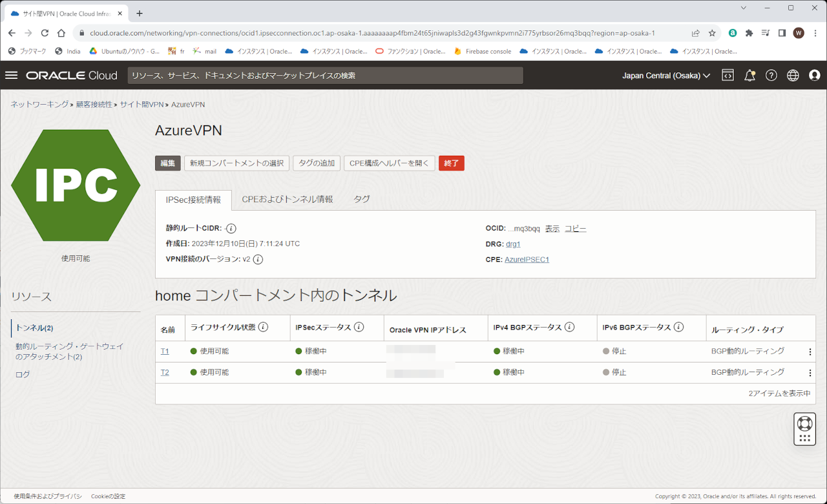This screenshot has width=827, height=504.
Task: Click the ルーティング・タイプ column header
Action: pyautogui.click(x=748, y=330)
